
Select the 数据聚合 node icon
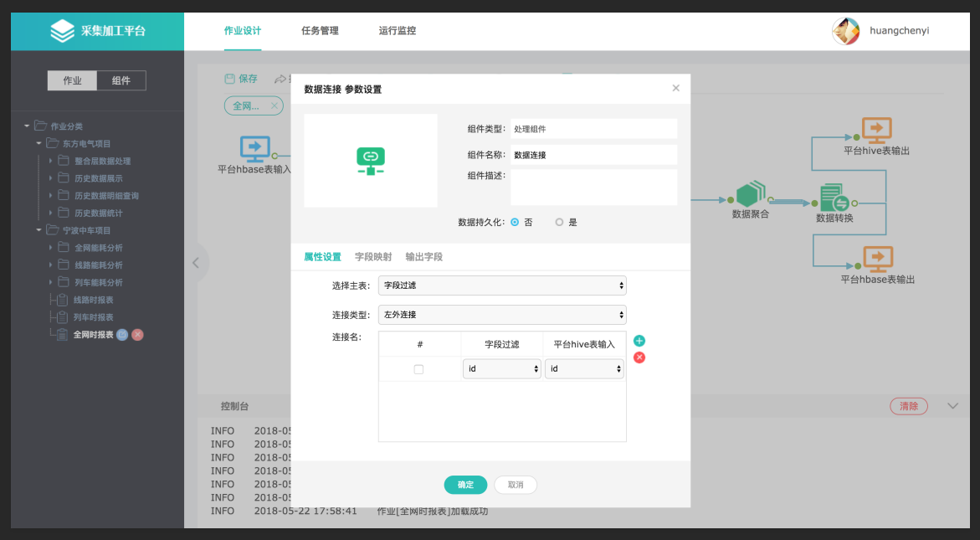click(x=751, y=194)
